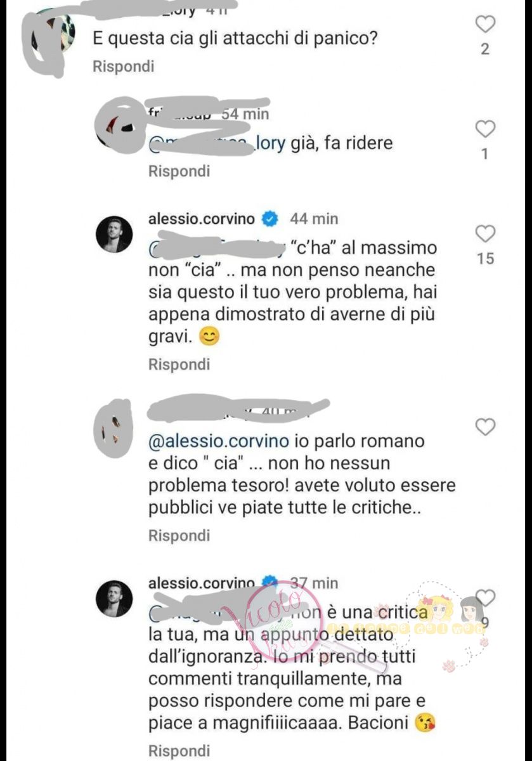Screen dimensions: 532x761
Task: Reply to the 'attacchi di panico' comment
Action: tap(124, 66)
